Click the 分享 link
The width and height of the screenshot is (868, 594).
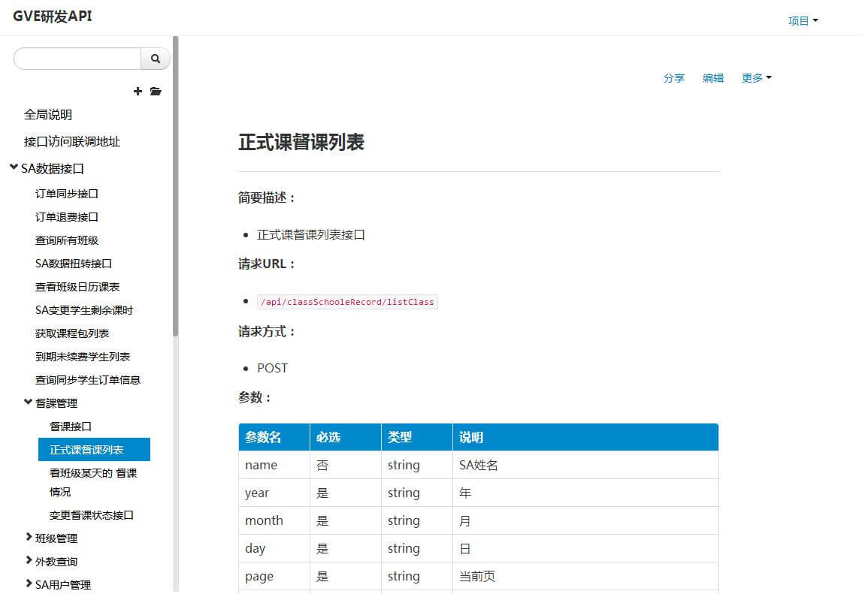click(674, 78)
